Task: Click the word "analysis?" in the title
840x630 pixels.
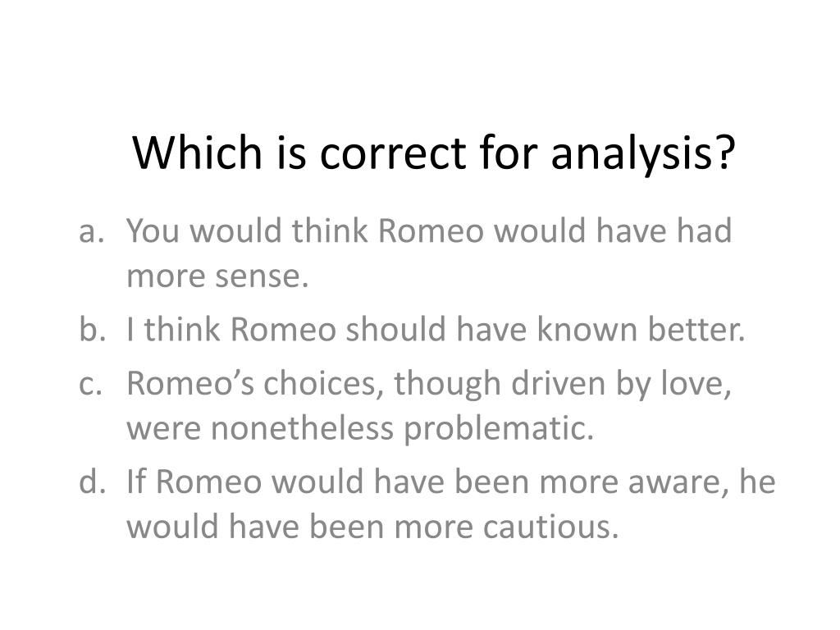Action: 643,154
